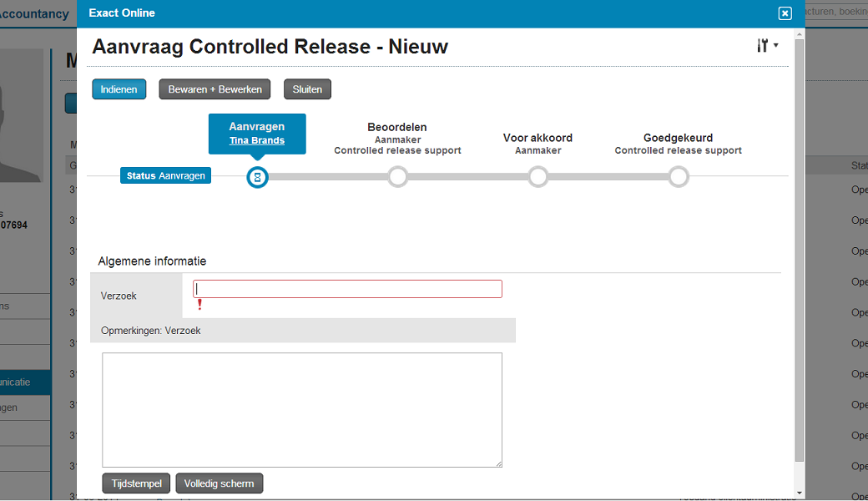Open the tools settings dropdown icon
The height and width of the screenshot is (501, 868).
pyautogui.click(x=766, y=46)
